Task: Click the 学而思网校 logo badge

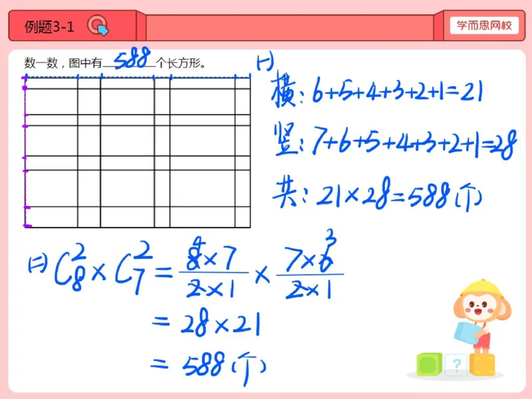Action: click(484, 25)
